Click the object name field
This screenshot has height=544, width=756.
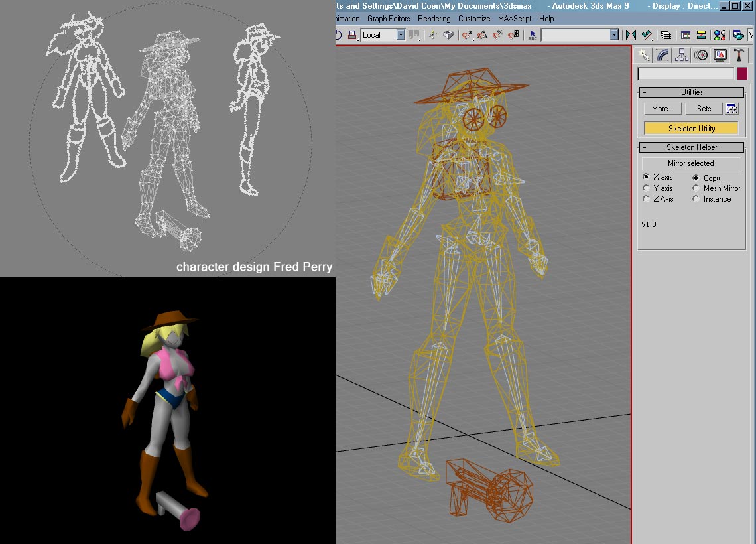pyautogui.click(x=686, y=73)
